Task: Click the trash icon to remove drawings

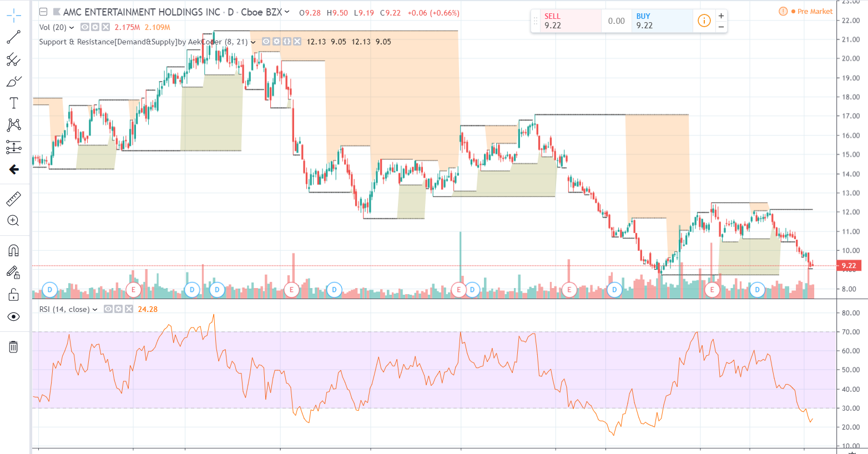Action: pos(13,347)
